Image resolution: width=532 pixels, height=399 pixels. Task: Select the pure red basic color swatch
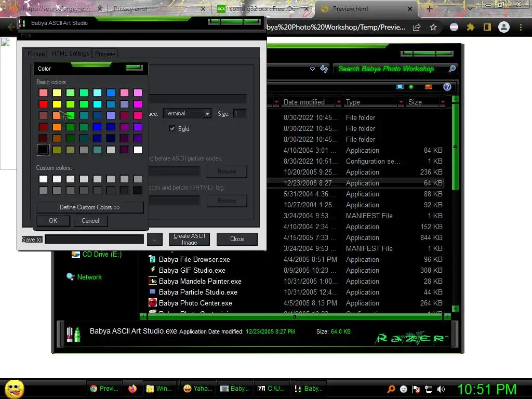[43, 104]
